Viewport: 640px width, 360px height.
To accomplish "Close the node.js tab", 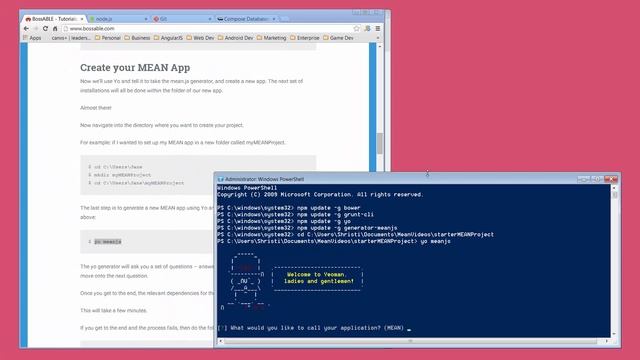I will (146, 19).
